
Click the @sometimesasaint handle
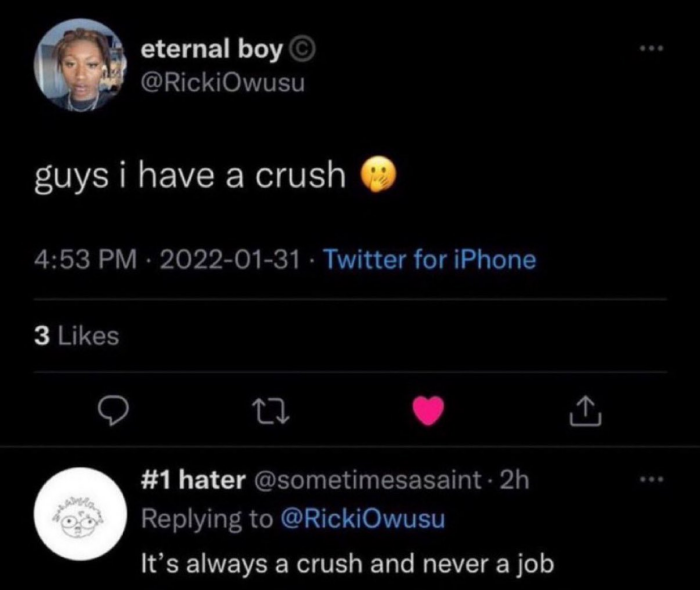pos(370,480)
